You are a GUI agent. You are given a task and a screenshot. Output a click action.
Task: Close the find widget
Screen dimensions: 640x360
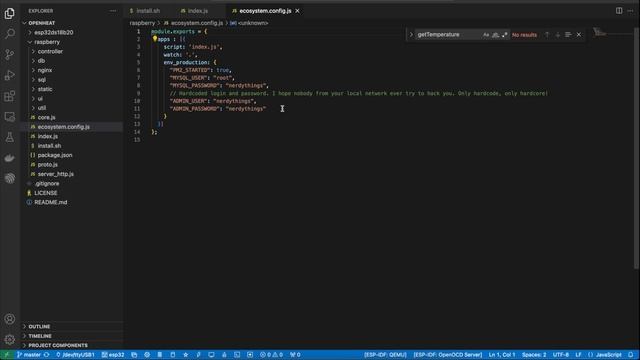[x=579, y=35]
